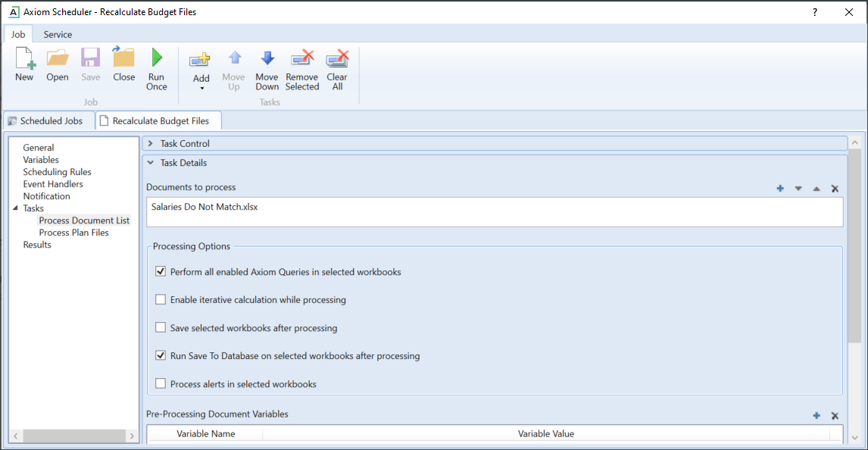Viewport: 868px width, 450px height.
Task: Click the Remove Selected task icon
Action: (x=302, y=59)
